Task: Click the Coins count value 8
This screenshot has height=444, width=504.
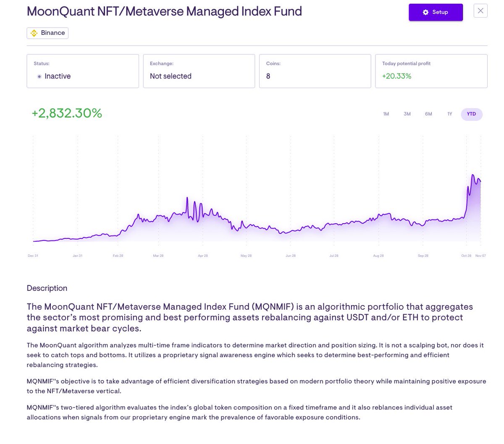Action: tap(268, 76)
